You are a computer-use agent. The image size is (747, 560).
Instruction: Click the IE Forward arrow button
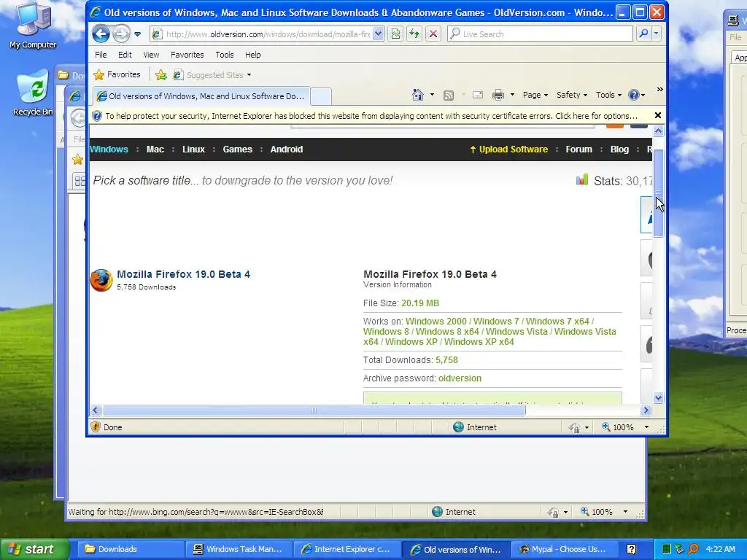pyautogui.click(x=122, y=34)
